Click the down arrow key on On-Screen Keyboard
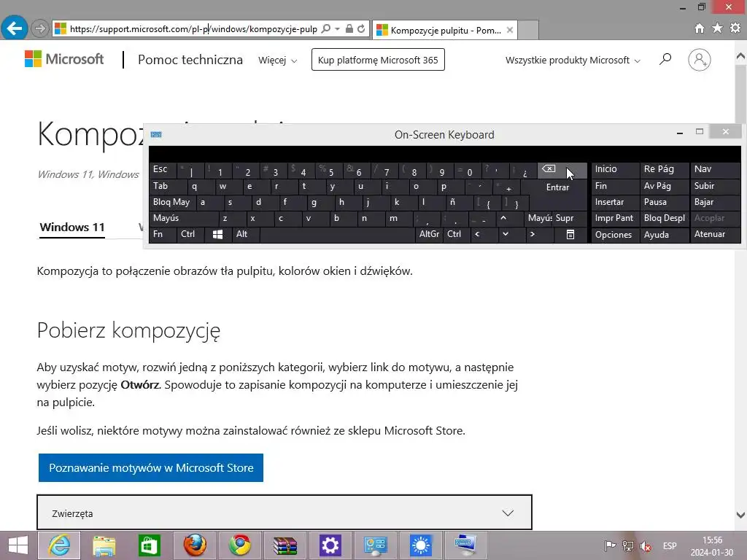Image resolution: width=747 pixels, height=560 pixels. tap(506, 234)
